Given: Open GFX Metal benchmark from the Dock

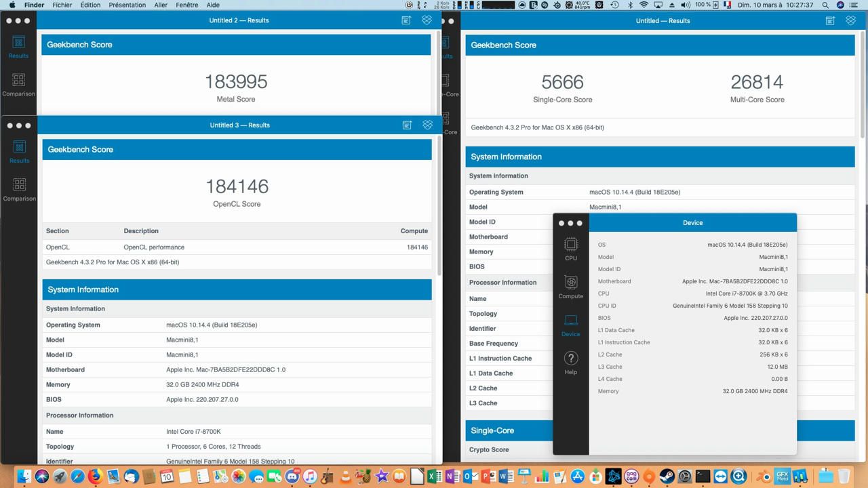Looking at the screenshot, I should (x=783, y=476).
